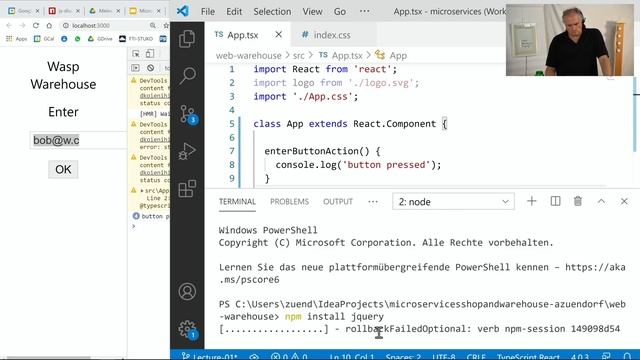Image resolution: width=640 pixels, height=360 pixels.
Task: Click the localhost:3000 address bar
Action: 109,25
